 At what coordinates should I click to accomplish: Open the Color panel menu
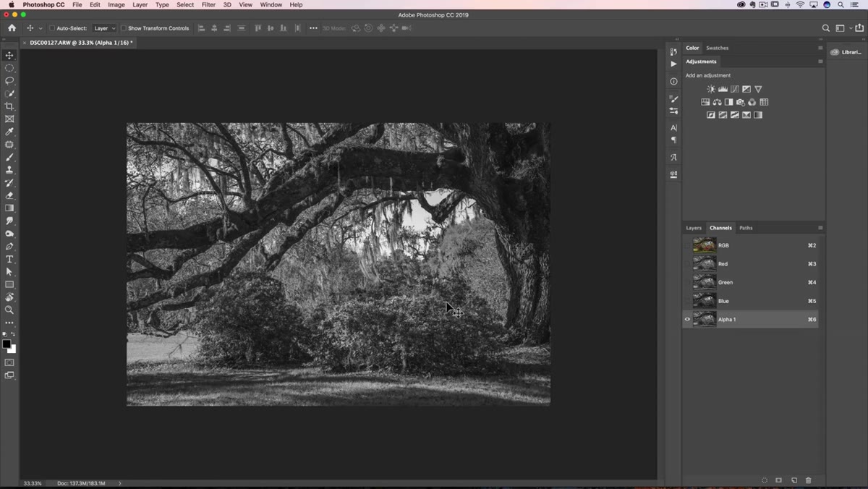pos(820,48)
